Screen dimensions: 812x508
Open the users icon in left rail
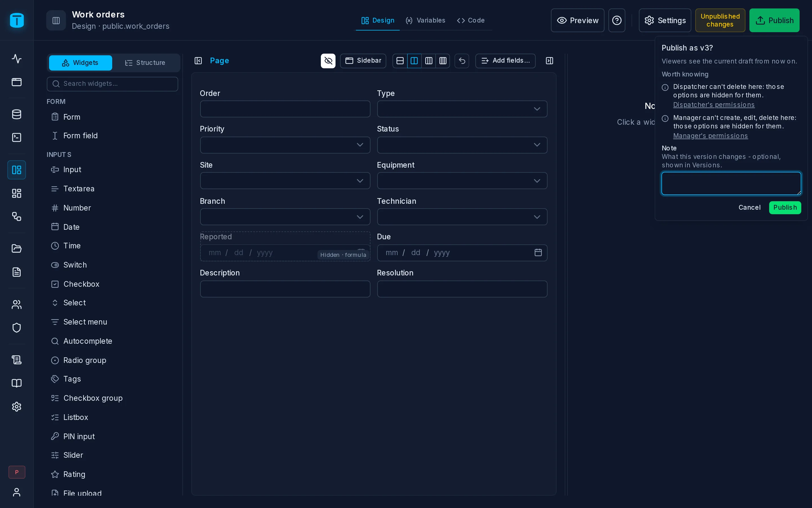pos(16,305)
